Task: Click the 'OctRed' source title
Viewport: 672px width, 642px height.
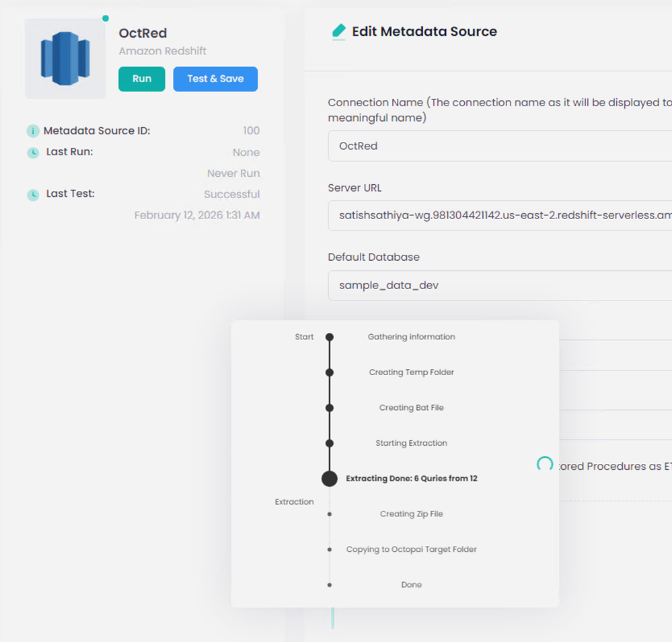Action: click(143, 33)
